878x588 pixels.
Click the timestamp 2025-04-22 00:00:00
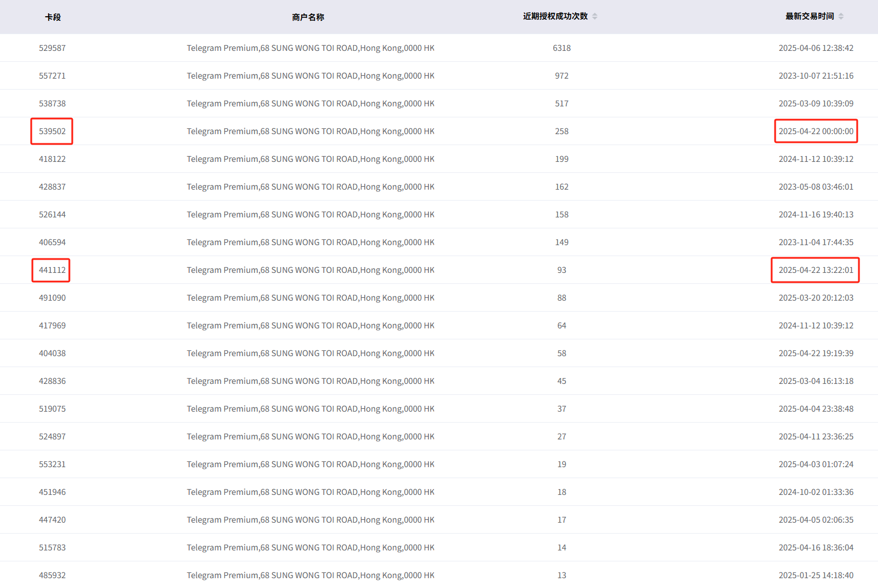[816, 131]
